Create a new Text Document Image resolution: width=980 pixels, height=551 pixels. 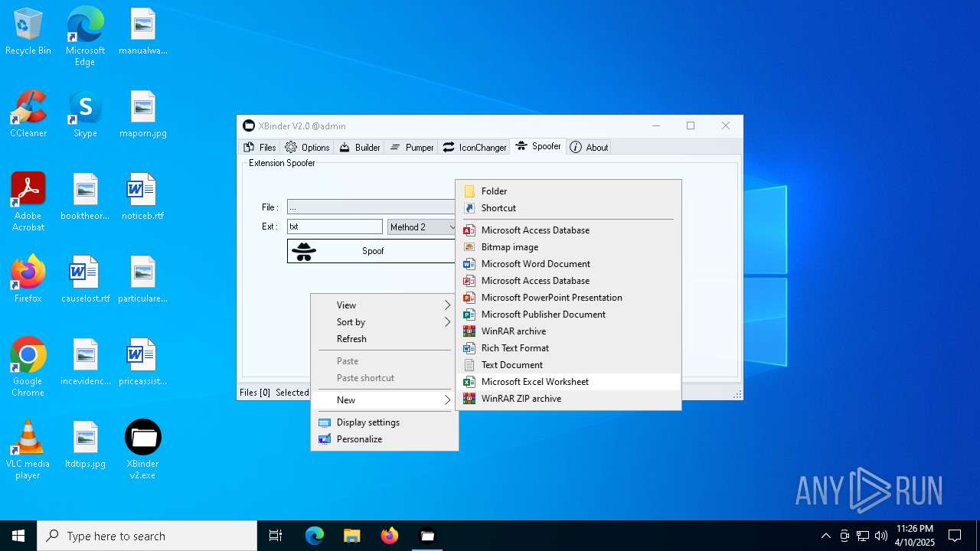coord(568,364)
